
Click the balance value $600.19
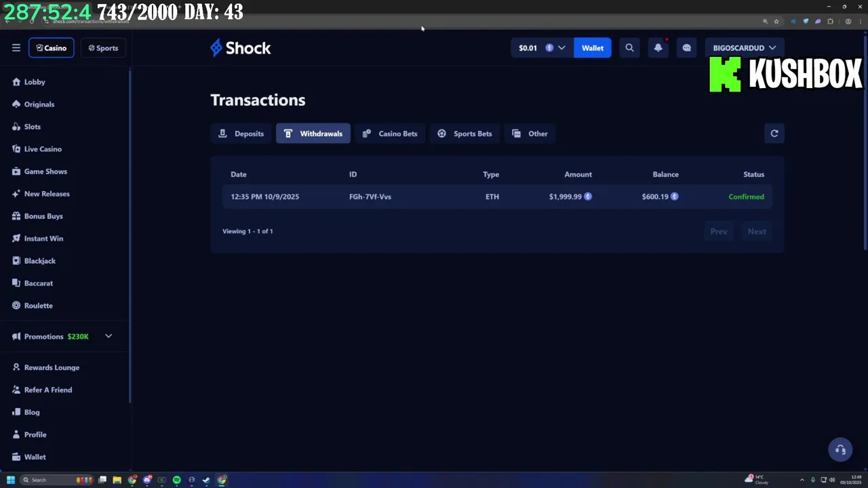(x=655, y=197)
